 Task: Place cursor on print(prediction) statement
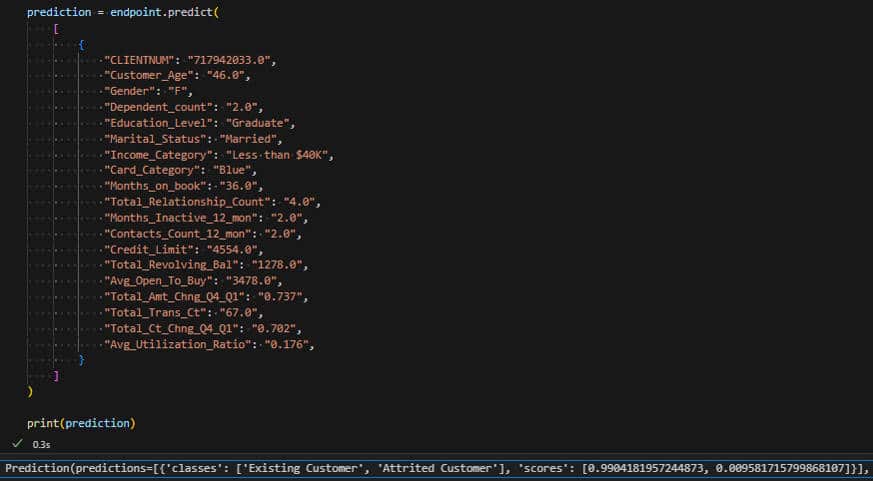[80, 423]
